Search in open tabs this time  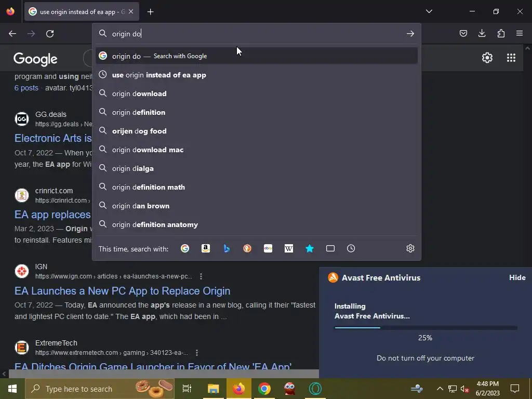[330, 248]
